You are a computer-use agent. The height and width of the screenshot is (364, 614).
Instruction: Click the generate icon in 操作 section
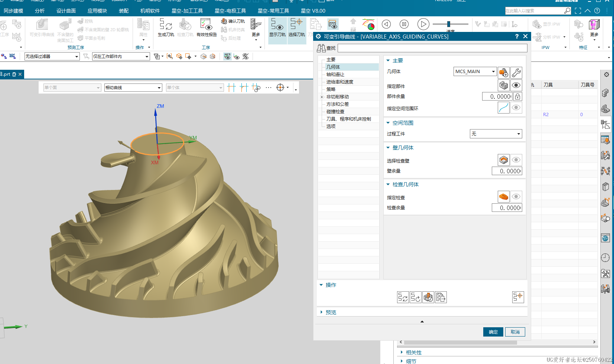pos(403,297)
